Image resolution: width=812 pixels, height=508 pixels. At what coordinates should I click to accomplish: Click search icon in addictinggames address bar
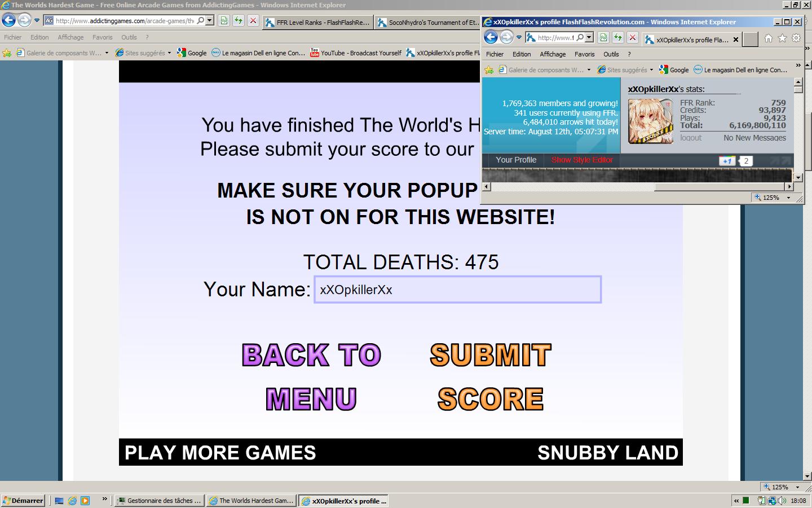[201, 21]
